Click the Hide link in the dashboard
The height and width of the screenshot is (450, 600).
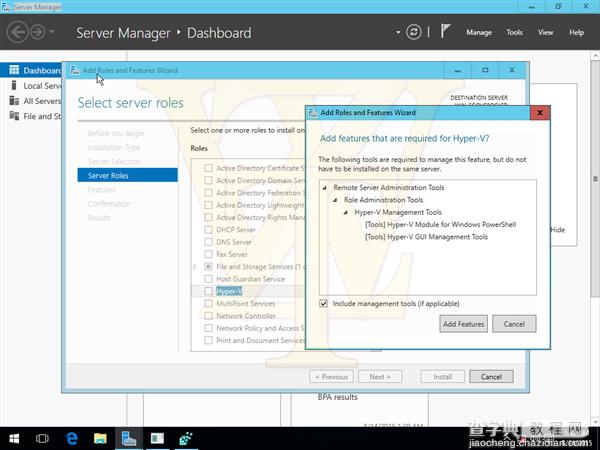click(x=558, y=230)
